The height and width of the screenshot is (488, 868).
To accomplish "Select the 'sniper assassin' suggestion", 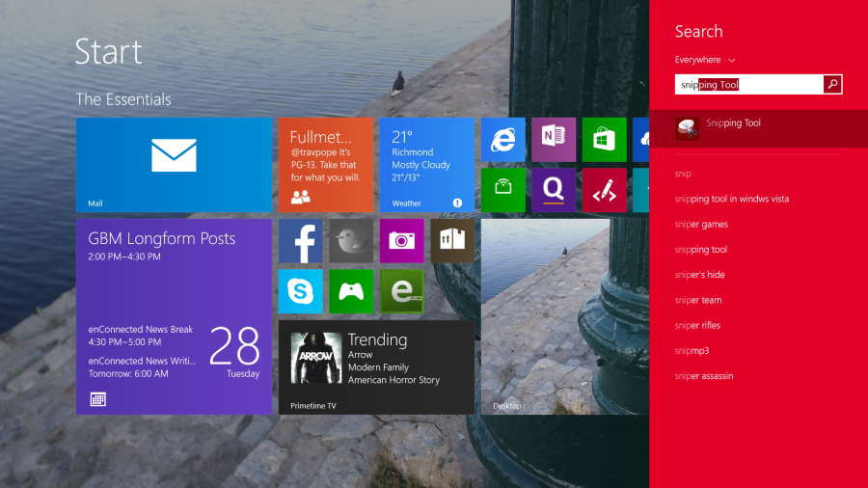I will point(704,376).
